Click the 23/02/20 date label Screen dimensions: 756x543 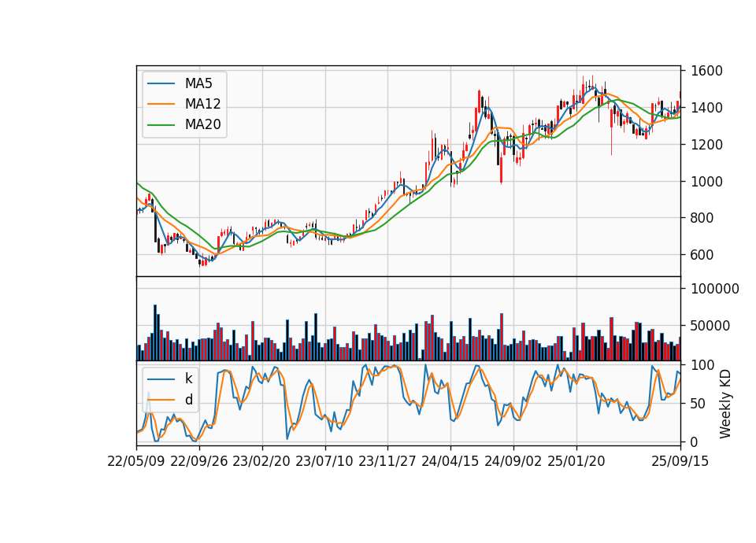coord(261,461)
